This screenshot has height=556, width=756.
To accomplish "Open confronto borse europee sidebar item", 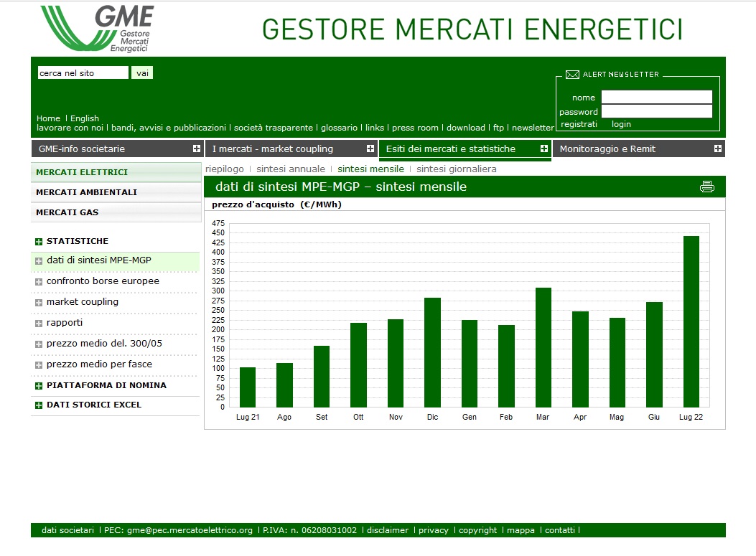I will [x=103, y=281].
